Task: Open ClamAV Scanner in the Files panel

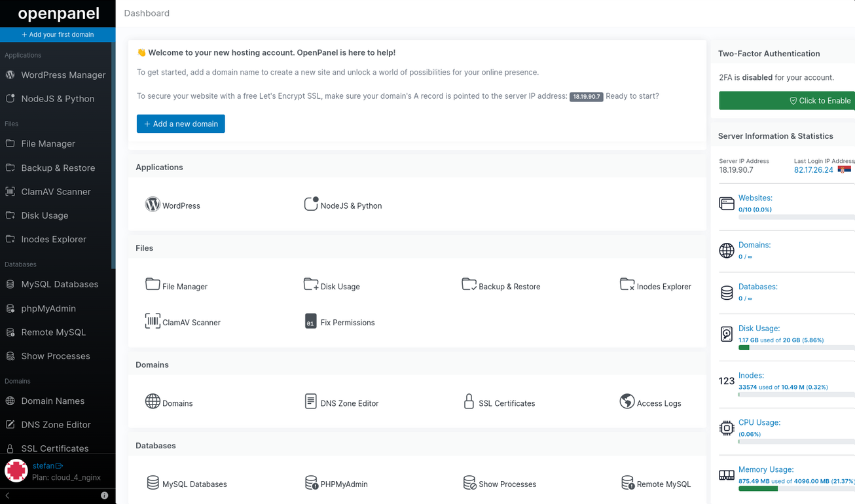Action: (182, 322)
